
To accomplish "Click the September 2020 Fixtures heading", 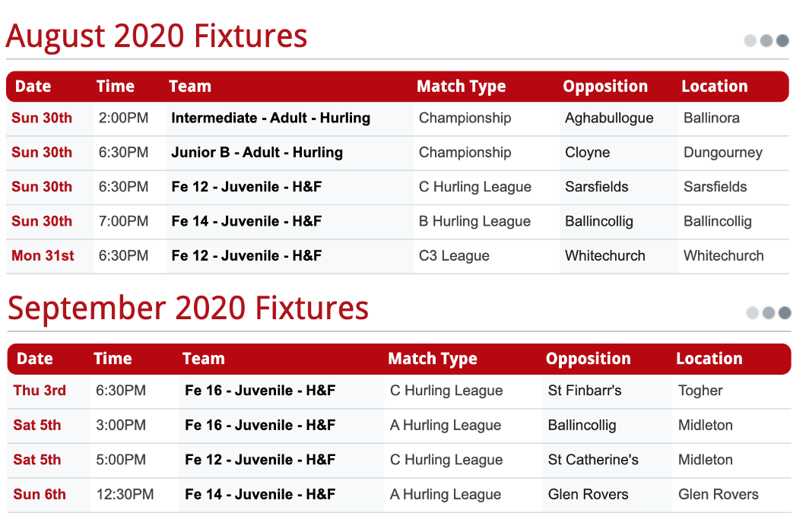I will (x=189, y=309).
